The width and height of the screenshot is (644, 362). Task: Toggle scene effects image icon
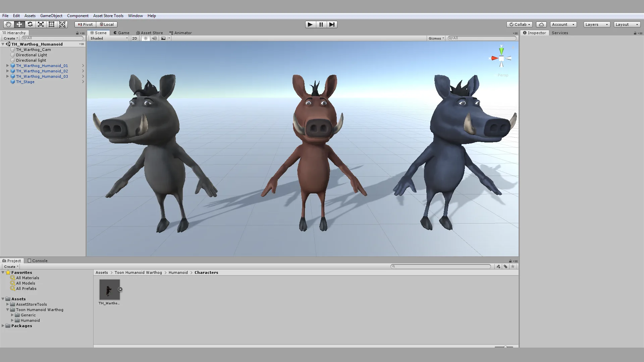[x=163, y=38]
